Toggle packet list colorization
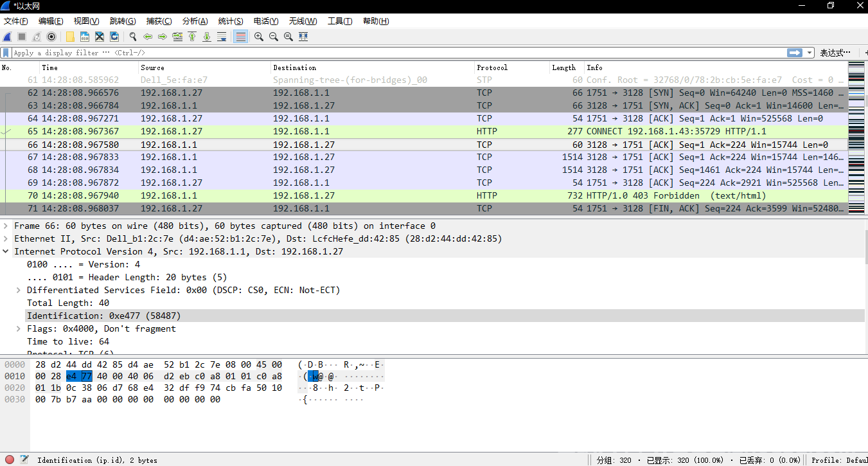 click(240, 37)
